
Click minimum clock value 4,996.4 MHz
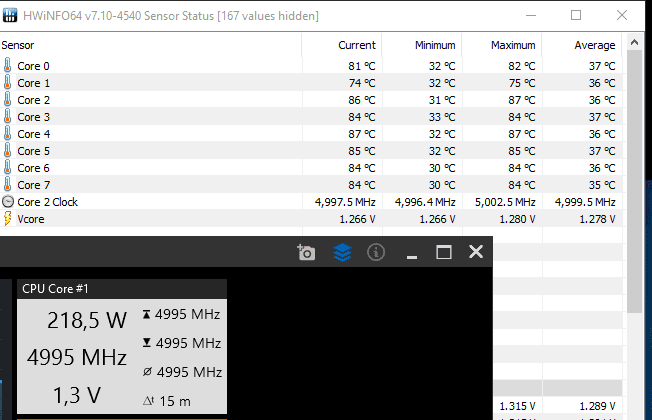425,202
